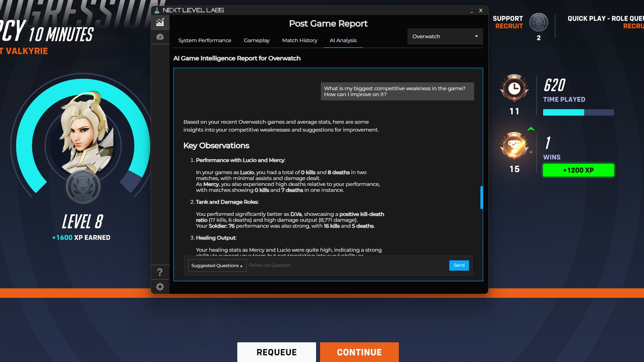Screen dimensions: 644x362
Task: Click the Requeue button
Action: pyautogui.click(x=277, y=352)
